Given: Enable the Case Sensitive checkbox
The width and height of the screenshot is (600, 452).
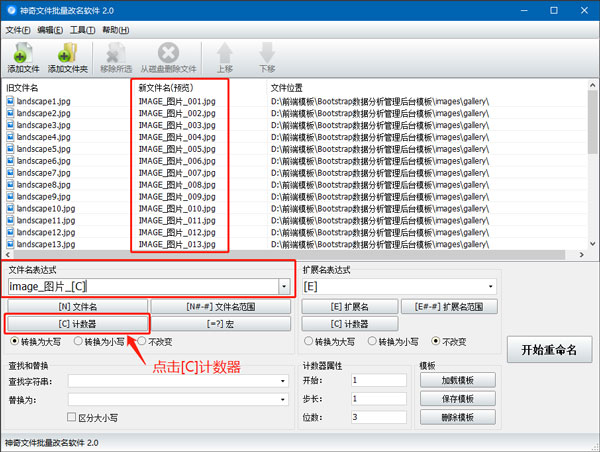Looking at the screenshot, I should 71,417.
